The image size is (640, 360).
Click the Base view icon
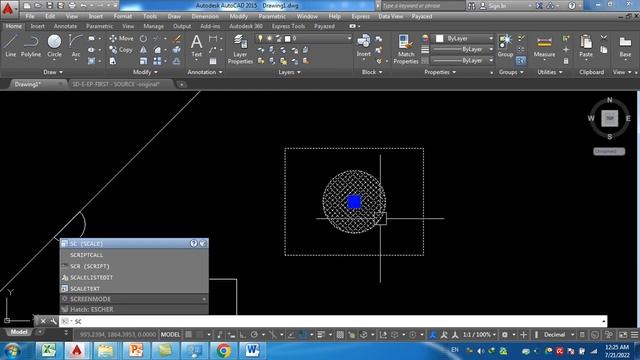[625, 46]
